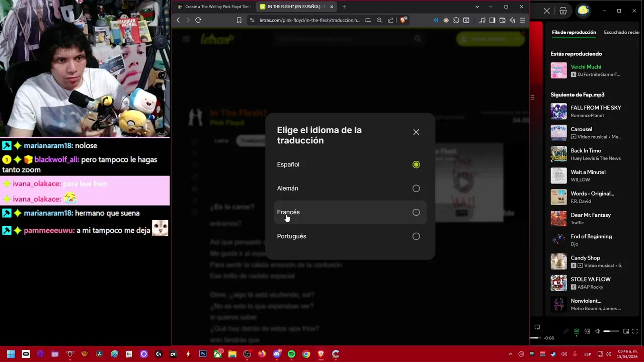This screenshot has width=644, height=362.
Task: Bookmark this page in Brave
Action: [x=239, y=20]
